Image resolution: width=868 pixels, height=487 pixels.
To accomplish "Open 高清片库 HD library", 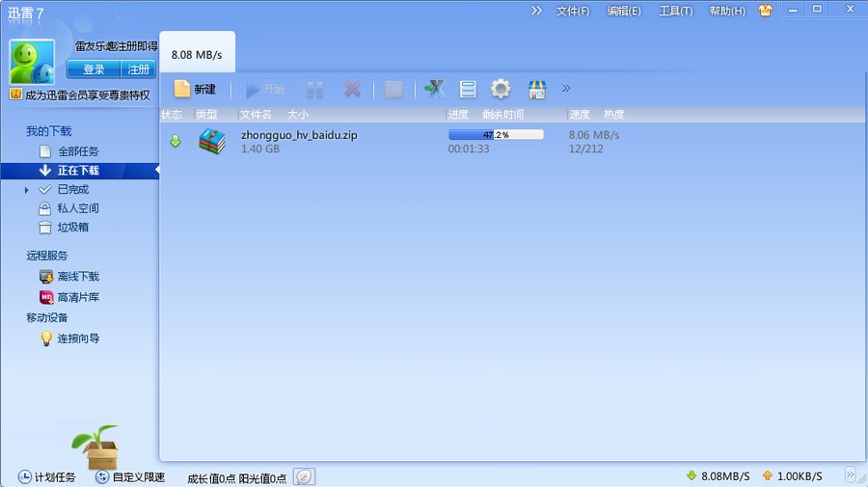I will tap(78, 297).
